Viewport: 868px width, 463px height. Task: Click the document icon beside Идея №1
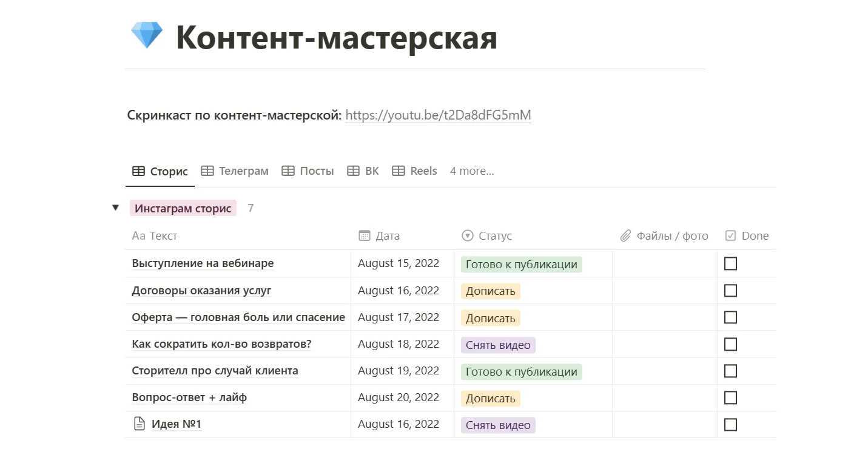[x=140, y=424]
